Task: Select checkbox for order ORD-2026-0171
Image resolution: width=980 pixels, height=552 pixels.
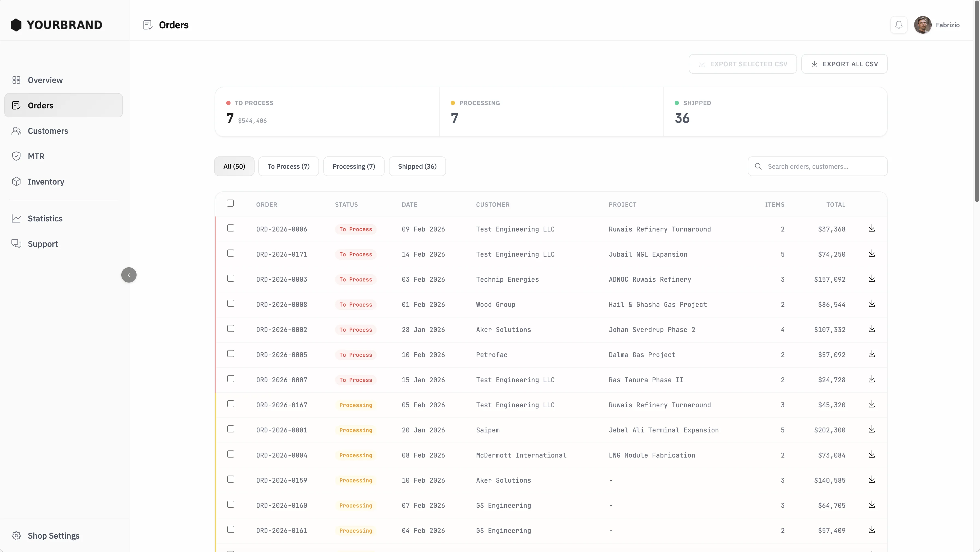Action: click(231, 253)
